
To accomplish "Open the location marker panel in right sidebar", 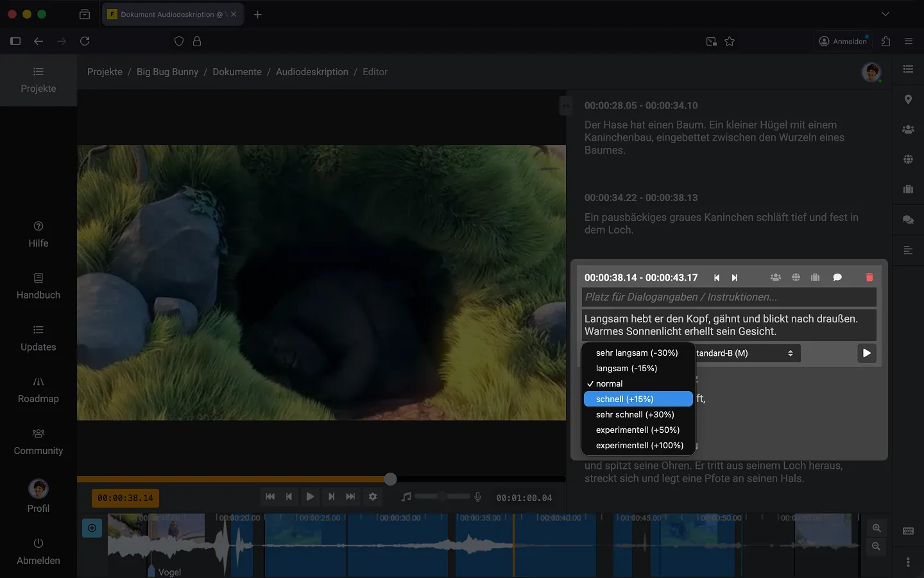I will [x=908, y=100].
